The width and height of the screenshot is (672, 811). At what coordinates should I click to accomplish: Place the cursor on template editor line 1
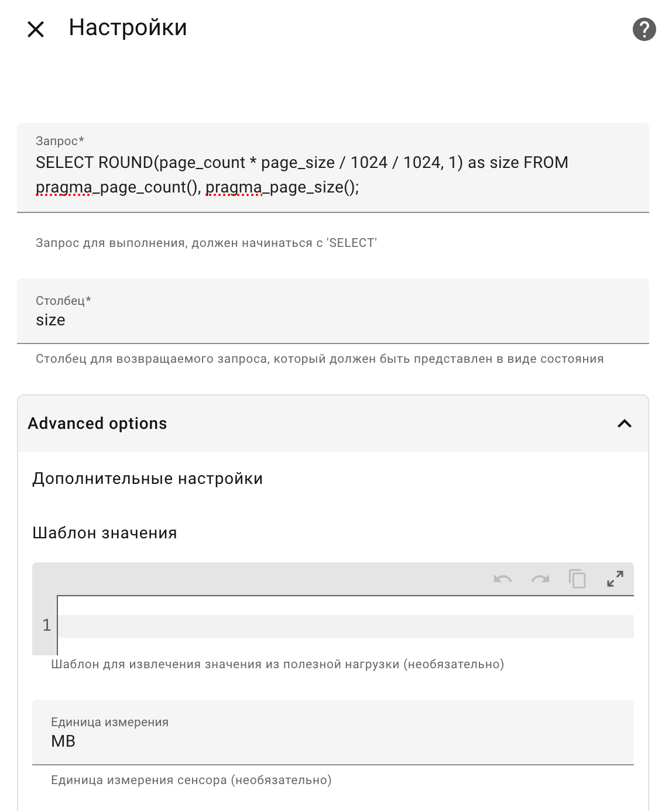[345, 626]
